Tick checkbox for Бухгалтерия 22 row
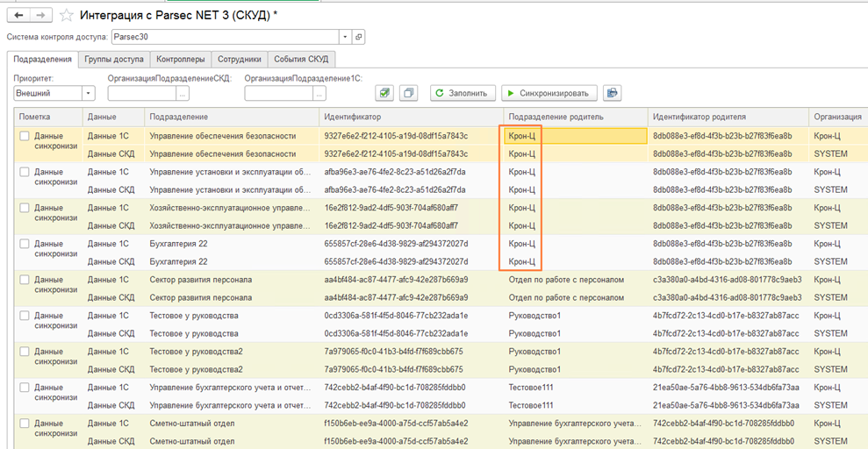Image resolution: width=868 pixels, height=449 pixels. click(x=25, y=244)
